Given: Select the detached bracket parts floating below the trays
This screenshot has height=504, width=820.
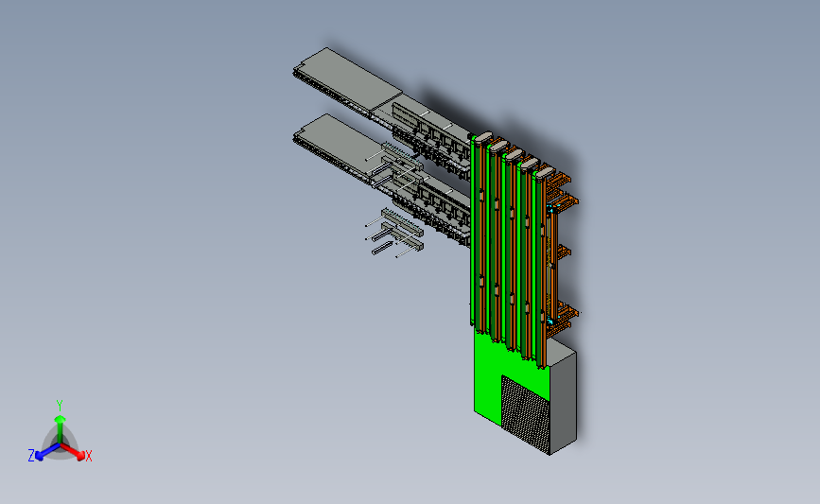Looking at the screenshot, I should click(x=394, y=233).
